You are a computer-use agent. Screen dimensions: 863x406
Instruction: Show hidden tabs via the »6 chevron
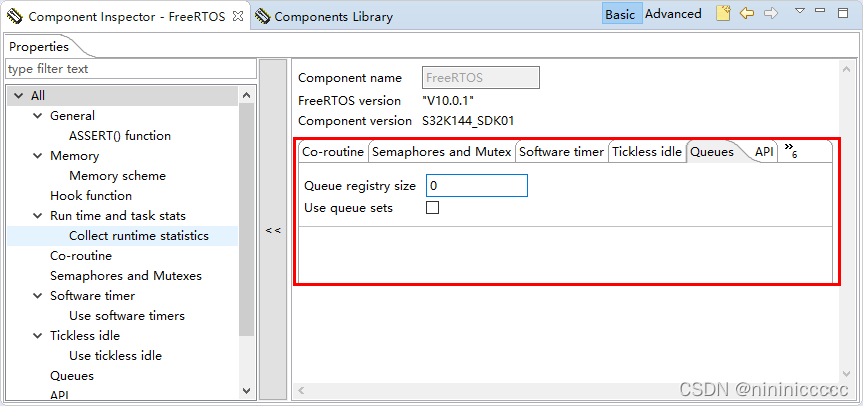pyautogui.click(x=791, y=151)
